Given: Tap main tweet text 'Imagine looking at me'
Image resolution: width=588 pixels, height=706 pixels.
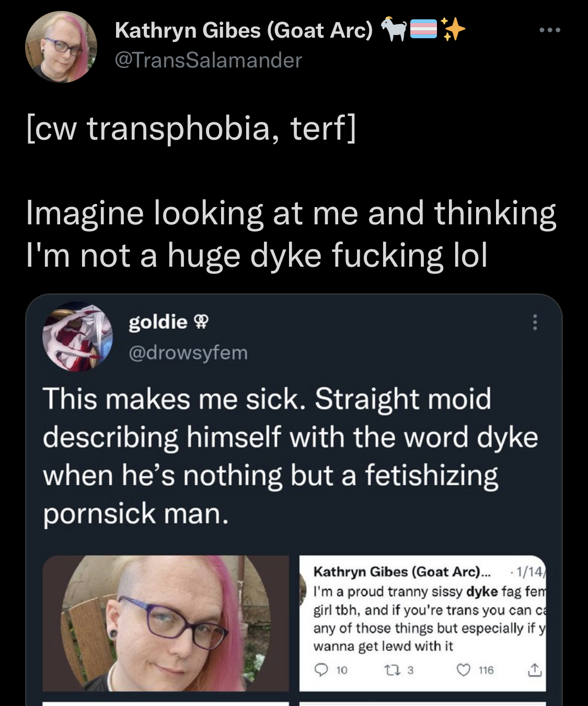Looking at the screenshot, I should 291,234.
